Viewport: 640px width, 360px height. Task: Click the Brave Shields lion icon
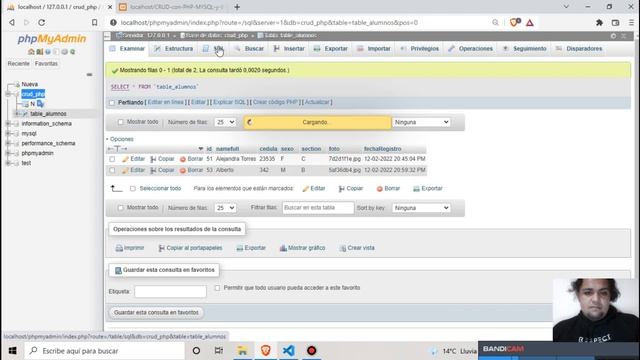514,22
